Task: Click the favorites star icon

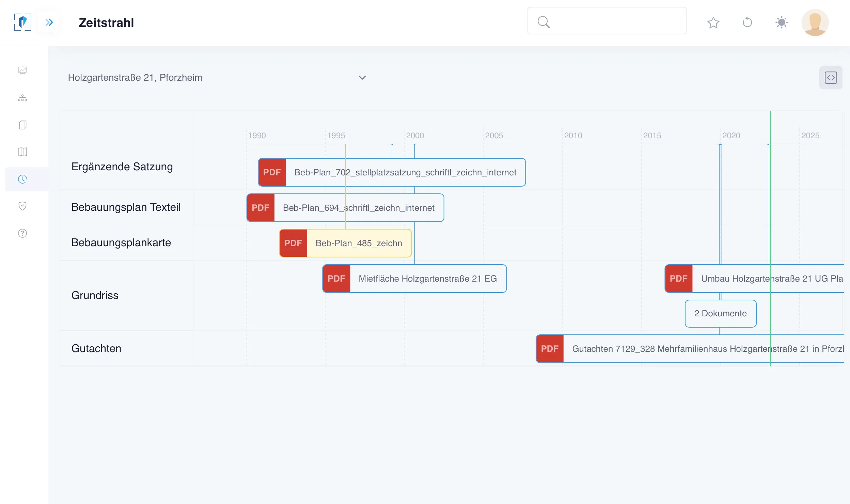Action: point(713,22)
